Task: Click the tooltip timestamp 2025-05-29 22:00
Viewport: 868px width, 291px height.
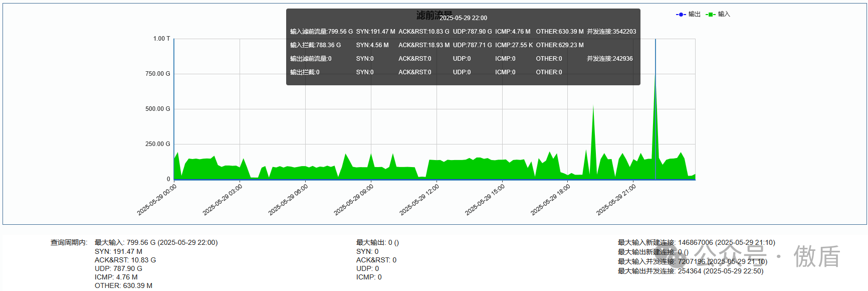Action: click(463, 18)
